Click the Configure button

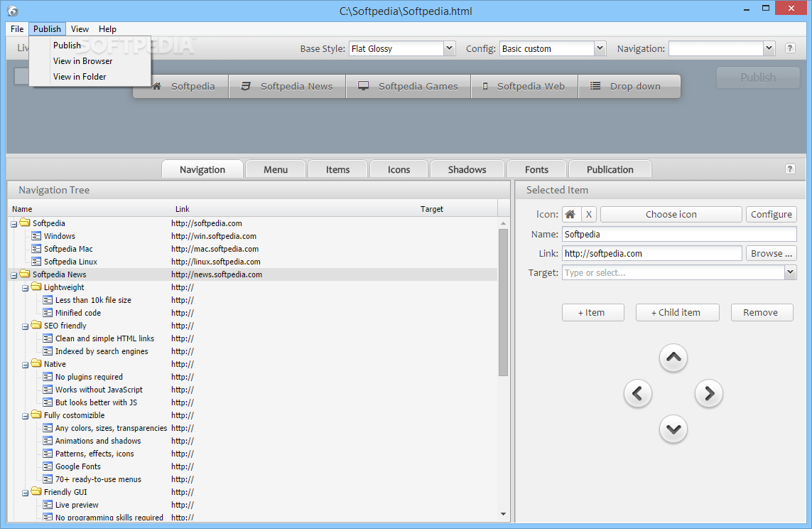pos(771,214)
